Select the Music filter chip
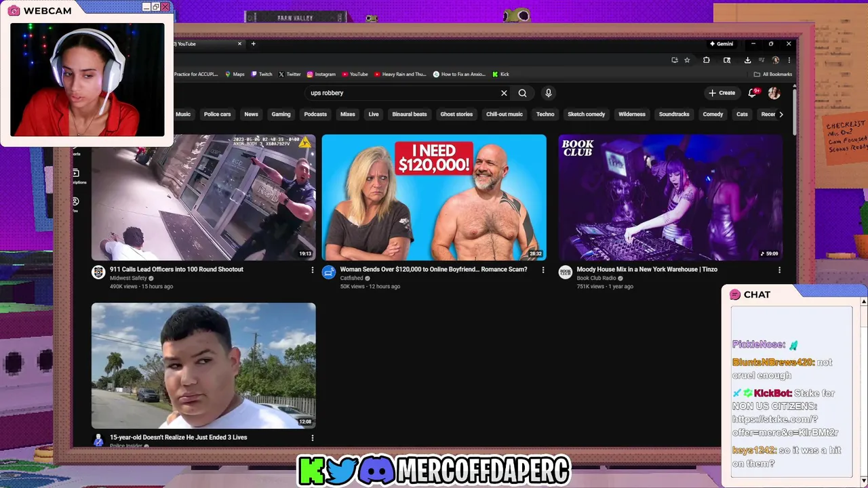This screenshot has width=868, height=488. click(x=183, y=115)
